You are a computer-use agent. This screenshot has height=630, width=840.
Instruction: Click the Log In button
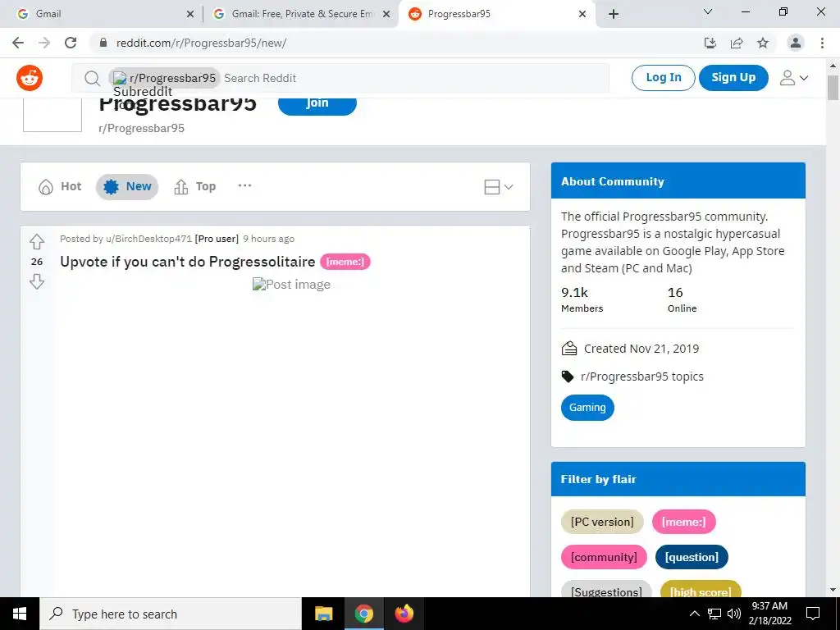click(663, 78)
